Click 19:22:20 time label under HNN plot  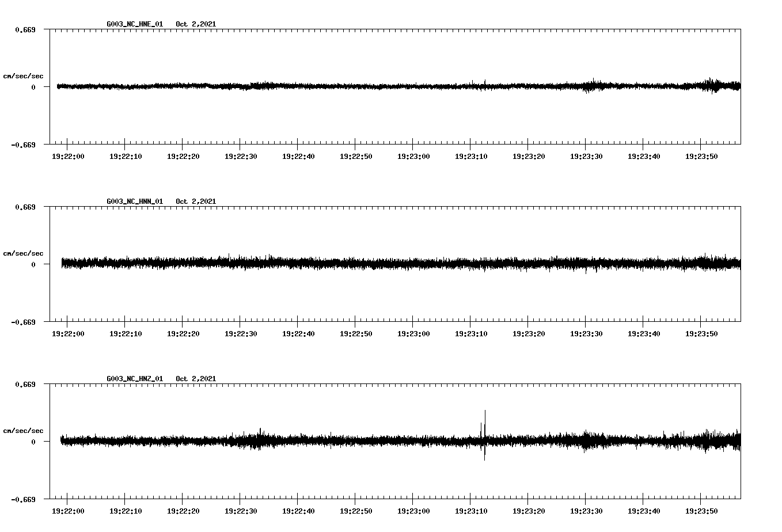click(x=183, y=333)
